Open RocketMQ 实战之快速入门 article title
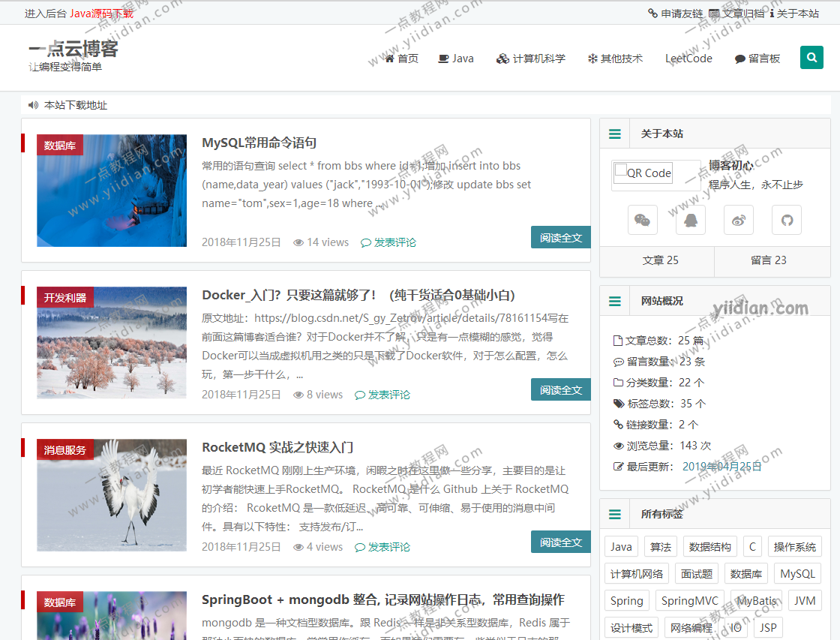 pyautogui.click(x=277, y=447)
